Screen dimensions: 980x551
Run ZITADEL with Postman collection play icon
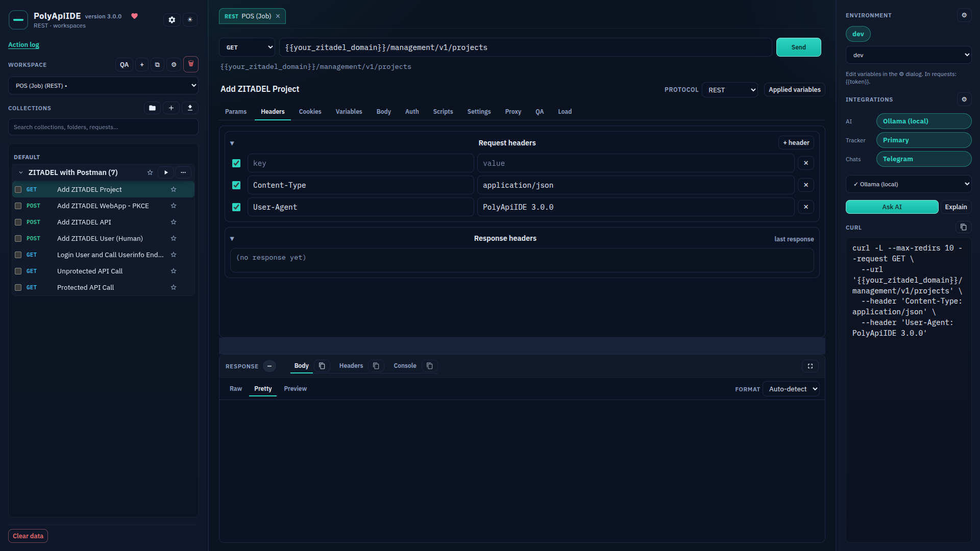click(166, 172)
